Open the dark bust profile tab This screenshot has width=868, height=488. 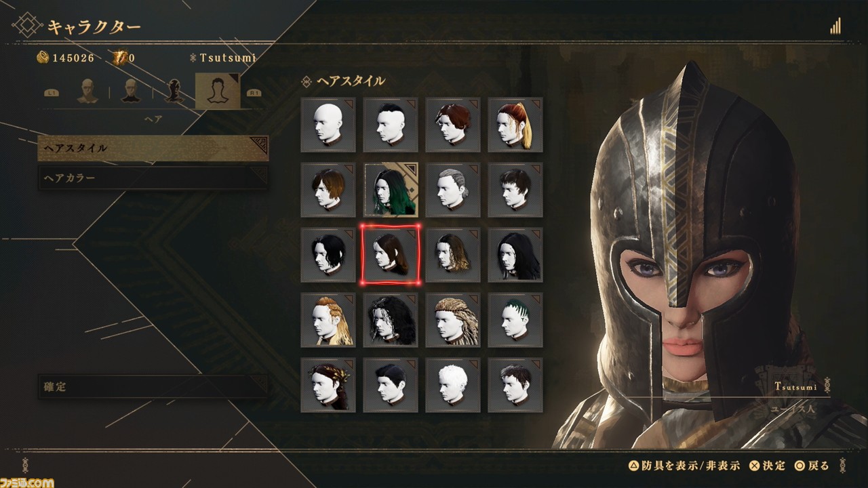click(174, 91)
